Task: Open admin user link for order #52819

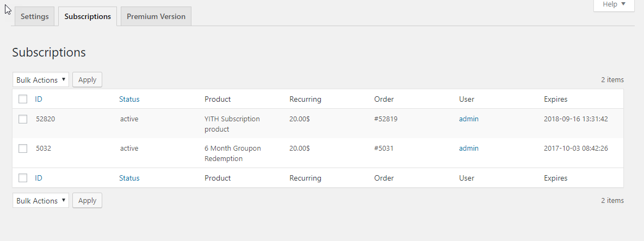Action: click(x=469, y=119)
